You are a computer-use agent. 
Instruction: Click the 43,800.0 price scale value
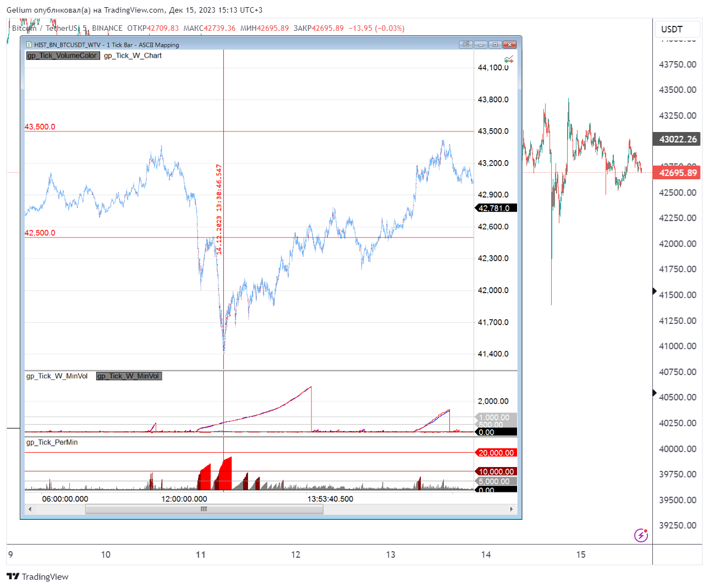tap(493, 100)
